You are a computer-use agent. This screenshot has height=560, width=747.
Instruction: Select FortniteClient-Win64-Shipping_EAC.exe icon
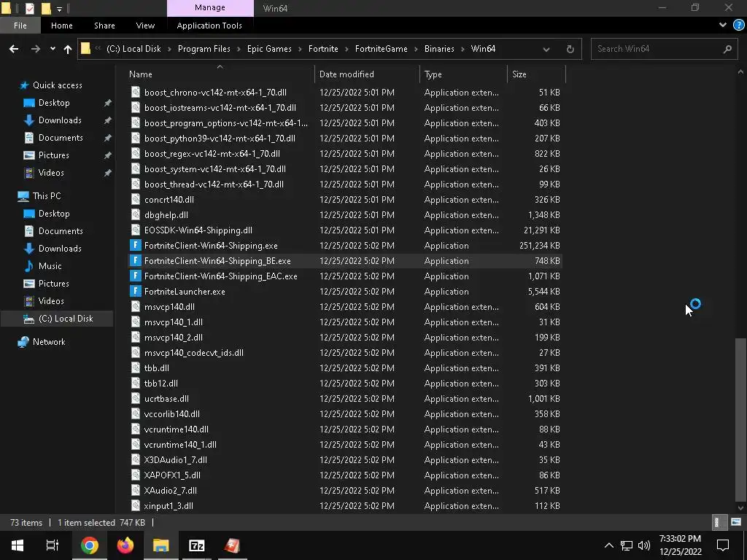[x=136, y=276]
